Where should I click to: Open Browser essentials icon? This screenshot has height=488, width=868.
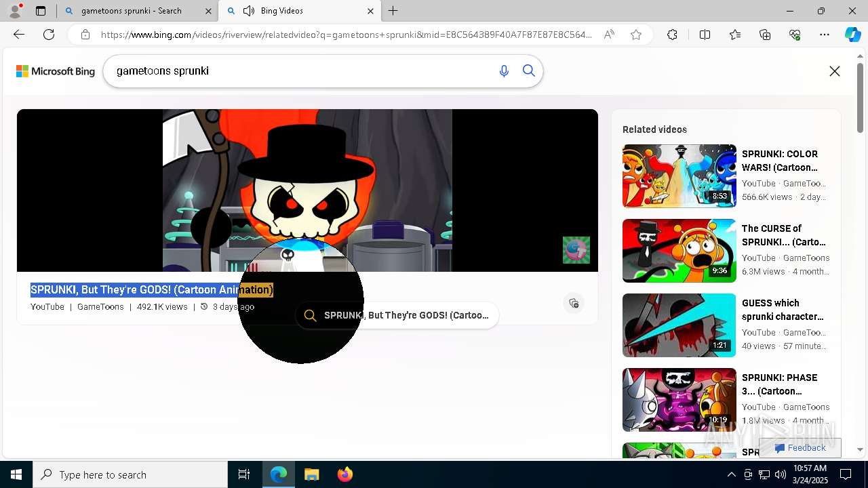point(795,35)
